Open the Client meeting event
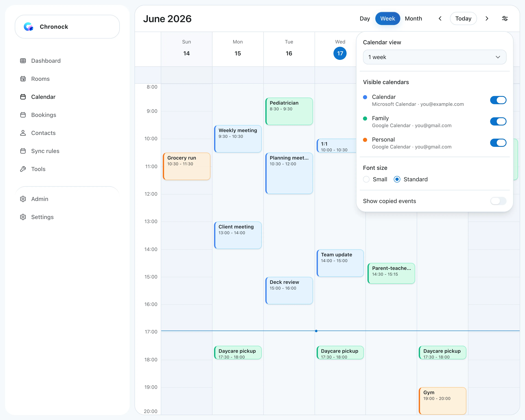525x420 pixels. tap(238, 235)
